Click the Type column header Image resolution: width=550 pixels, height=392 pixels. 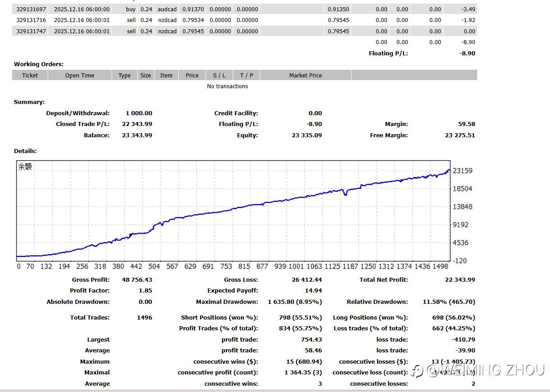tap(125, 75)
